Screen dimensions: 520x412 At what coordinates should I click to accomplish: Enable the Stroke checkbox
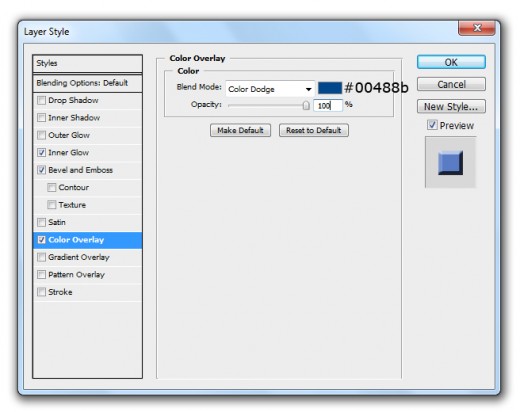click(x=41, y=292)
